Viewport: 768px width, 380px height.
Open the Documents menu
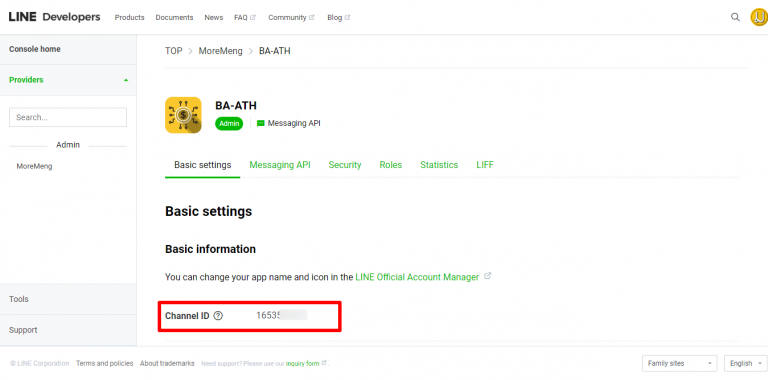174,17
